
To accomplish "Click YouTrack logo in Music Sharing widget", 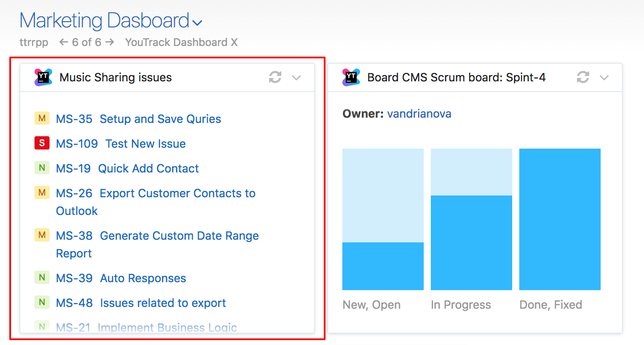I will coord(43,77).
